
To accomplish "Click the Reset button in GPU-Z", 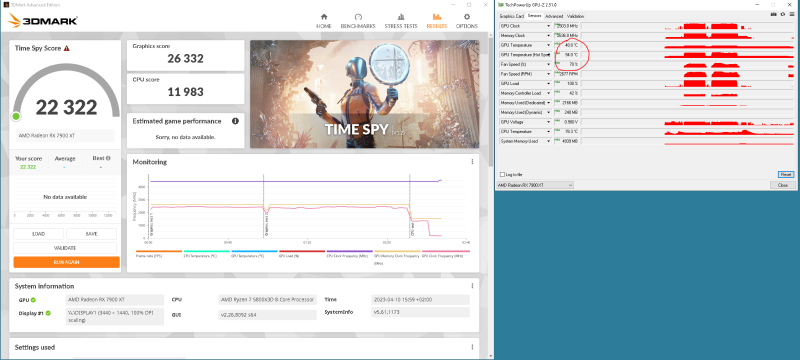I will pos(786,174).
